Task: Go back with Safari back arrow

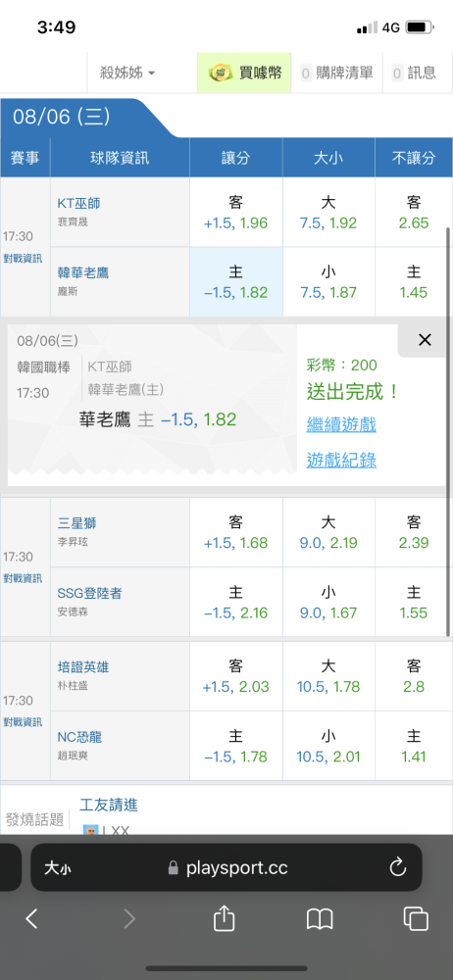Action: coord(32,918)
